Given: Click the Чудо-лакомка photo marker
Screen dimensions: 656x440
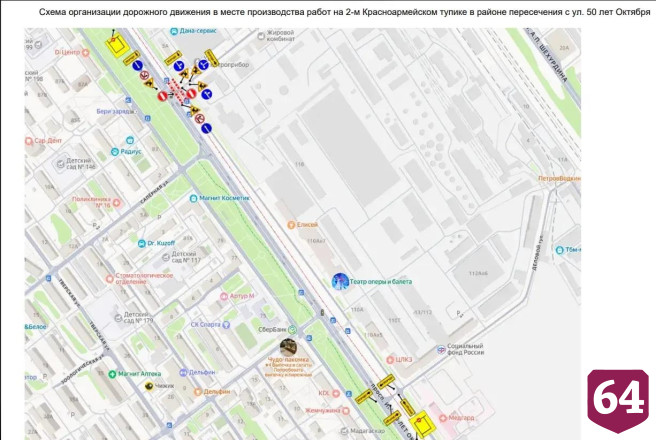Looking at the screenshot, I should [x=288, y=347].
